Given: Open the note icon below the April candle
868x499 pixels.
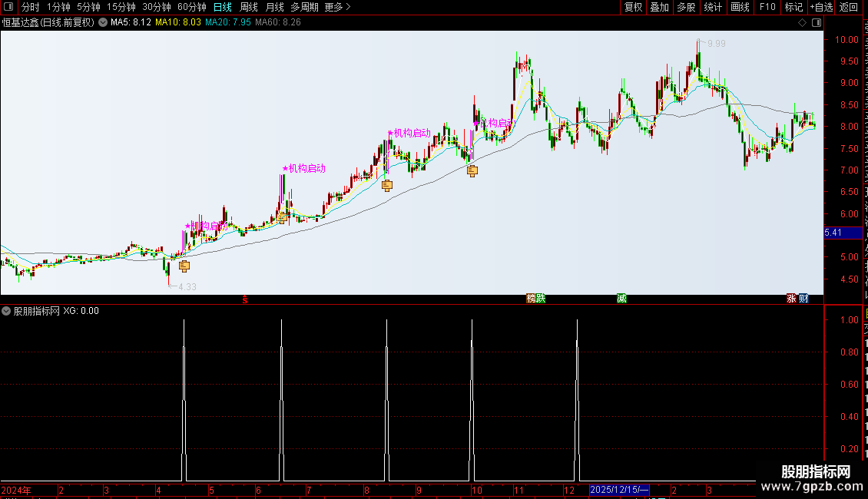Looking at the screenshot, I should (184, 266).
